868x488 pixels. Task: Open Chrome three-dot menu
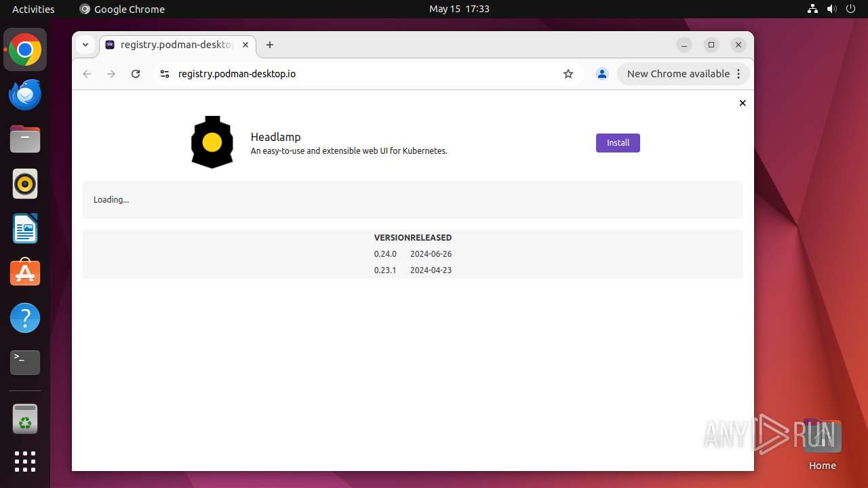tap(739, 74)
